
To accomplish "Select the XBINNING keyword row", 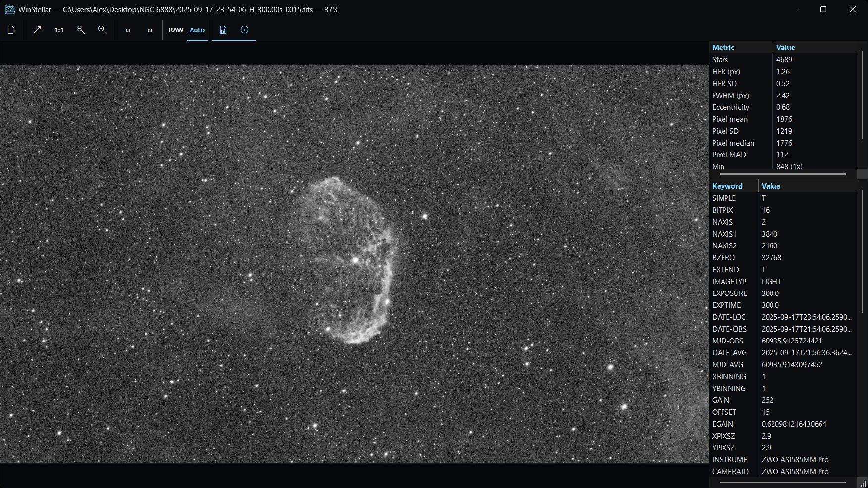I will pyautogui.click(x=783, y=376).
